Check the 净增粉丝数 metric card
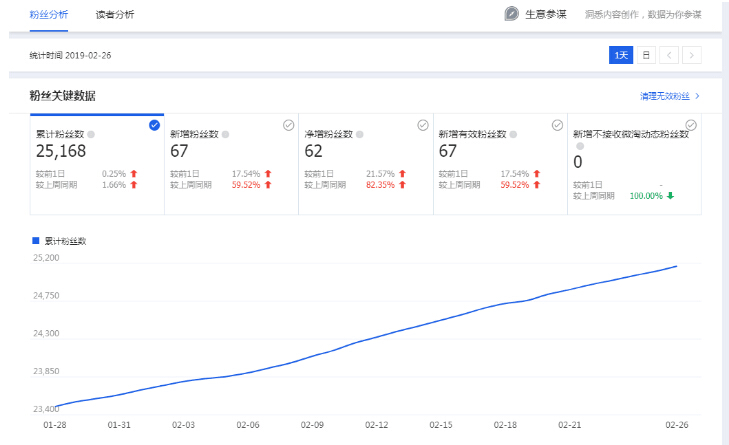 click(x=423, y=125)
